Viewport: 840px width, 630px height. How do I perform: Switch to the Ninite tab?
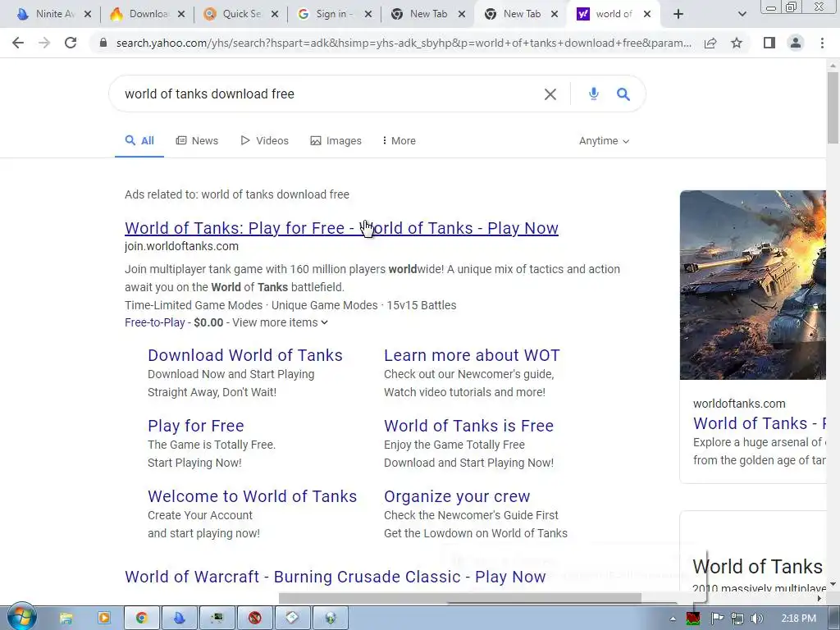47,15
